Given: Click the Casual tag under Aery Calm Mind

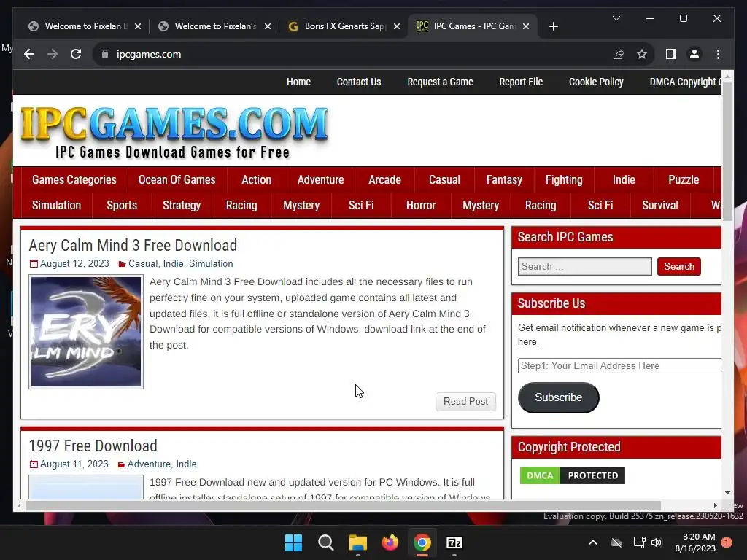Looking at the screenshot, I should click(143, 264).
